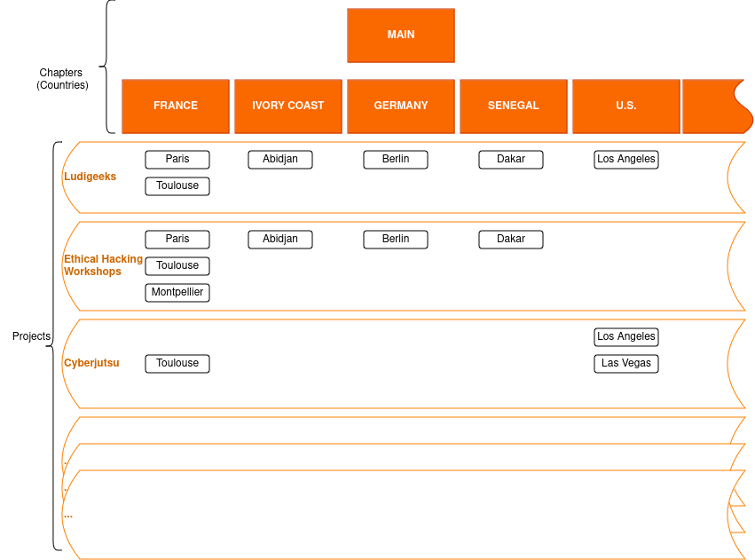Select the Ethical Hacking Workshops title
The height and width of the screenshot is (560, 755).
[x=103, y=264]
